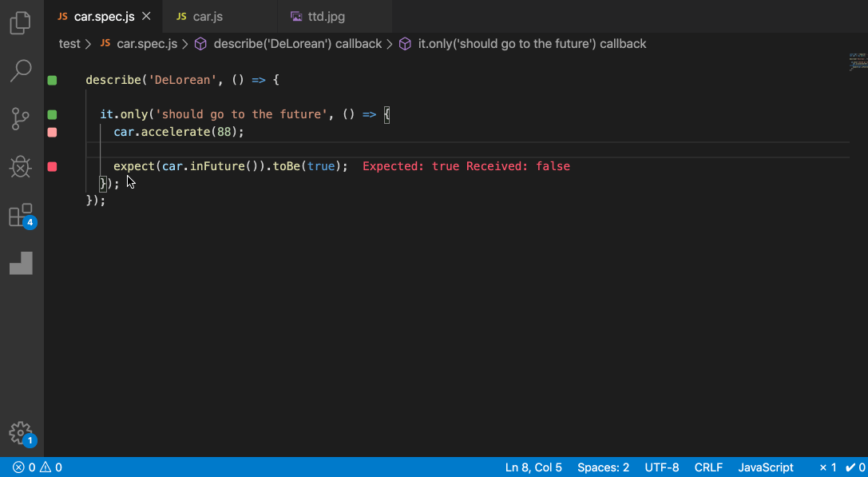
Task: Click 'Expected: true Received: false' inline message
Action: coord(466,166)
